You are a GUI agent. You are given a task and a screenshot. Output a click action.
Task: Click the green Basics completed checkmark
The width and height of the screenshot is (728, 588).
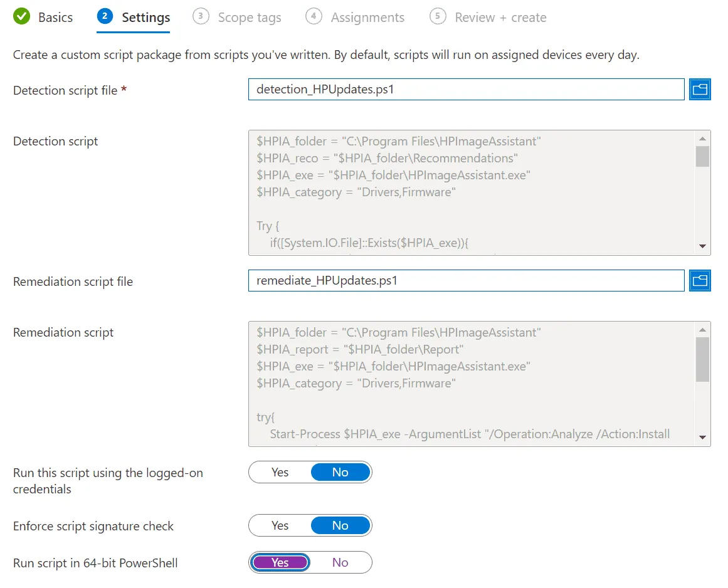click(x=21, y=16)
